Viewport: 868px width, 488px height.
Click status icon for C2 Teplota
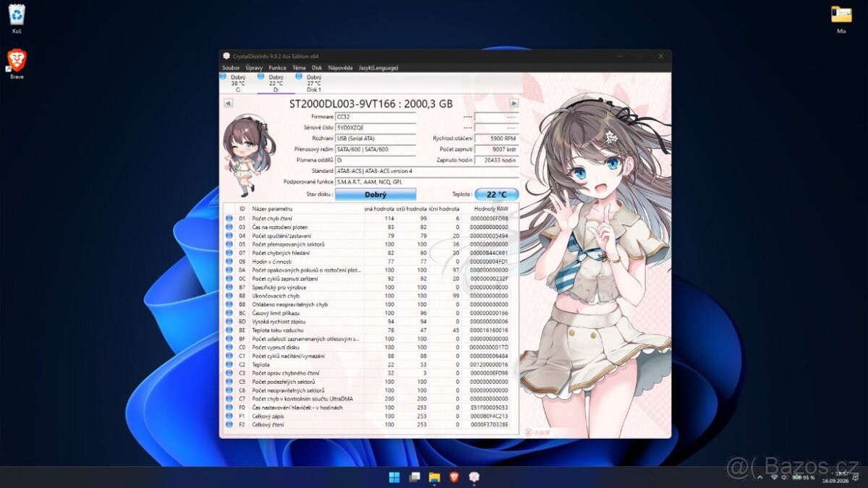(229, 364)
